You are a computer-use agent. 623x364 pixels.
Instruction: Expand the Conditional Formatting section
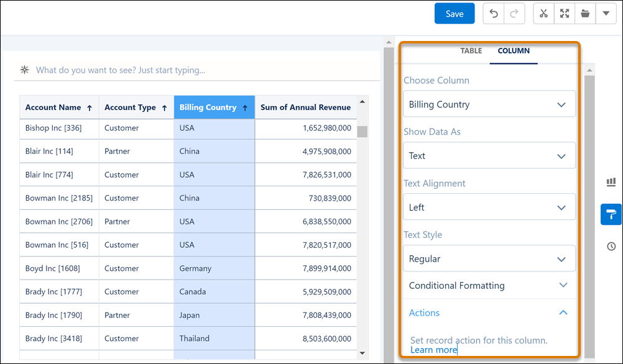(x=489, y=286)
